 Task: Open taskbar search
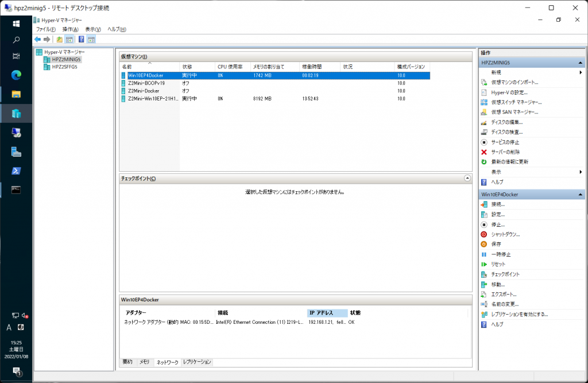16,40
